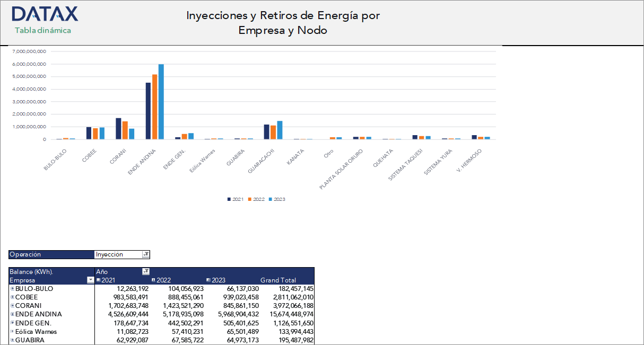
Task: Expand the ENDE ANDINA row details
Action: pos(13,314)
